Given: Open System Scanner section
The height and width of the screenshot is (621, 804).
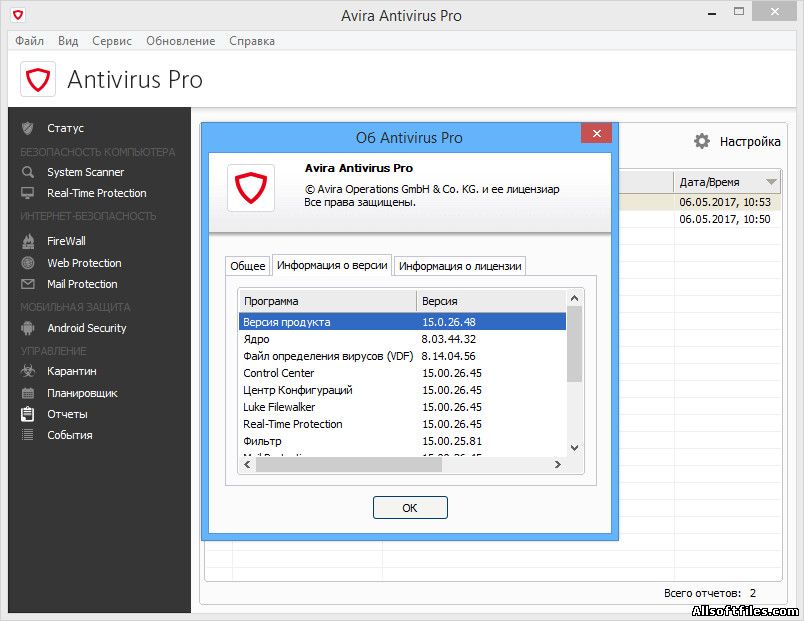Looking at the screenshot, I should pos(86,172).
